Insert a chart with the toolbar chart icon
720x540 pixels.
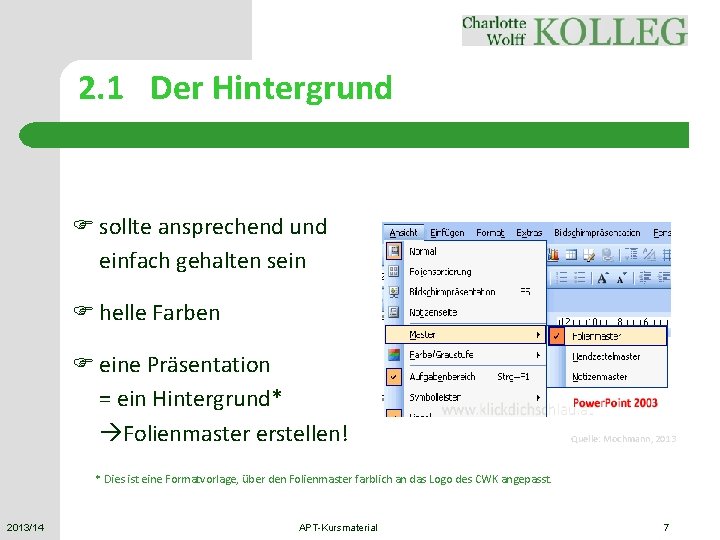tap(553, 254)
